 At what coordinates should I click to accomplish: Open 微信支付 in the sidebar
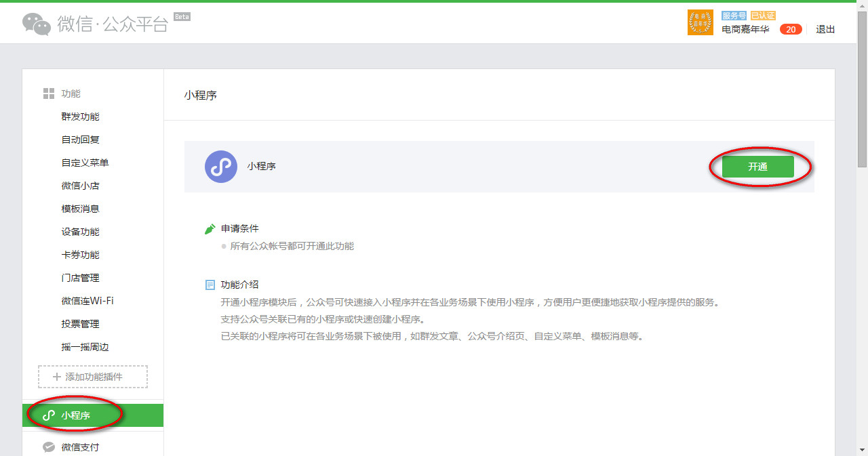tap(80, 447)
